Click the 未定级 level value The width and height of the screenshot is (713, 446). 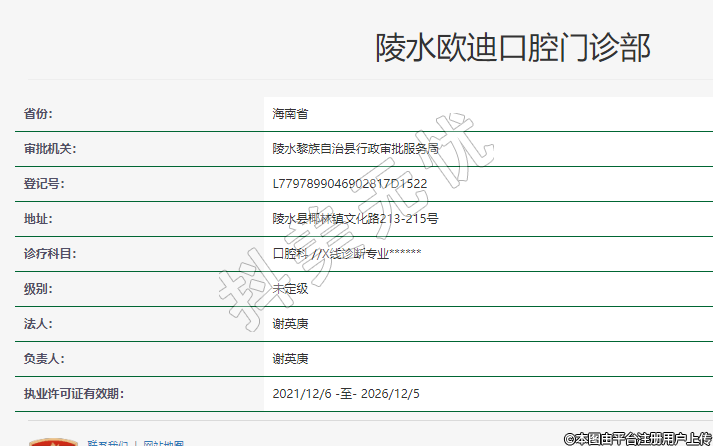290,289
